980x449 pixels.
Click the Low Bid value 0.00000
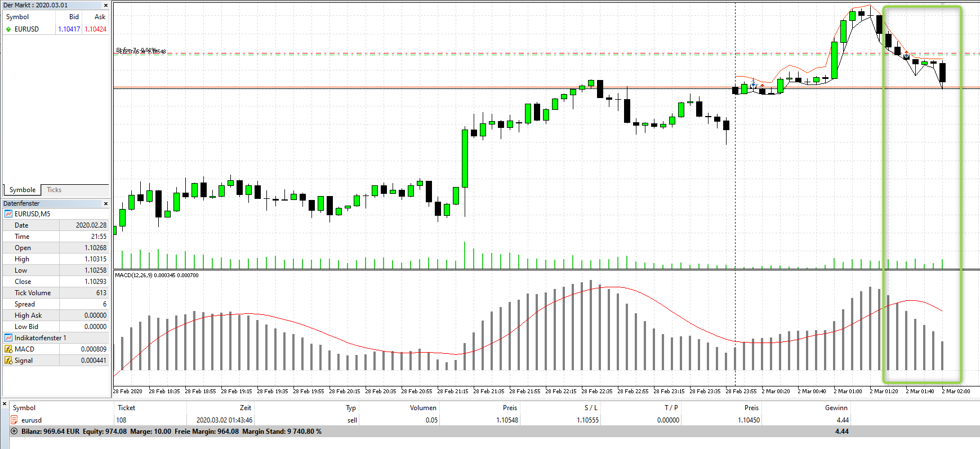click(x=95, y=327)
